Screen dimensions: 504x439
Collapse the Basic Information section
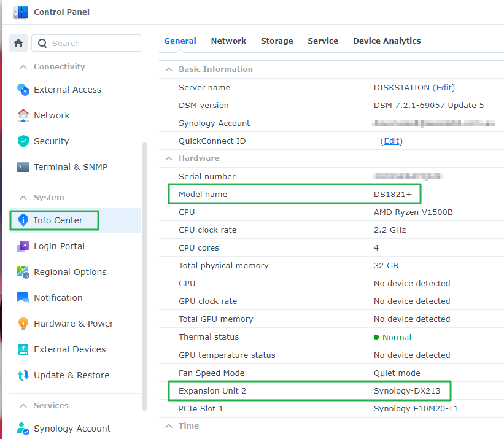point(169,69)
